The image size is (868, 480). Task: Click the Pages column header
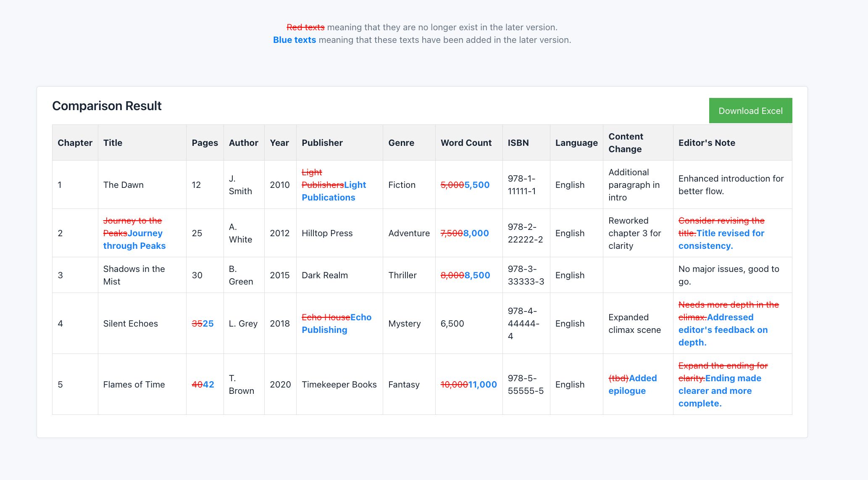coord(204,142)
